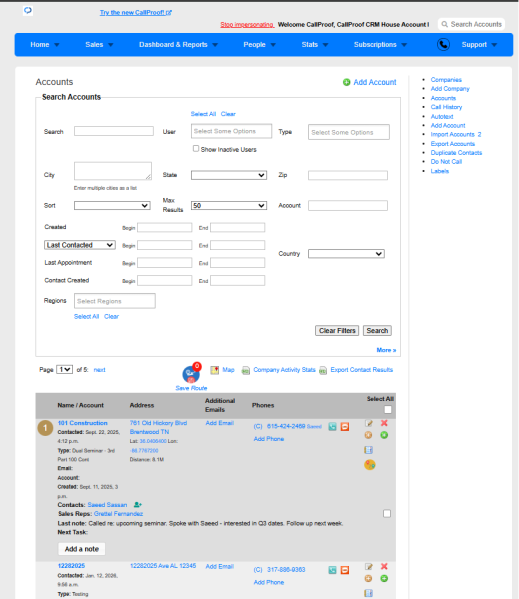Click yellow route pin icon for 101 Construction

[370, 465]
